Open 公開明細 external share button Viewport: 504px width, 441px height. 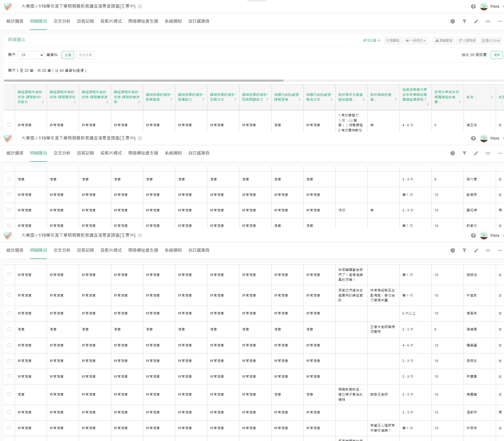tap(467, 41)
